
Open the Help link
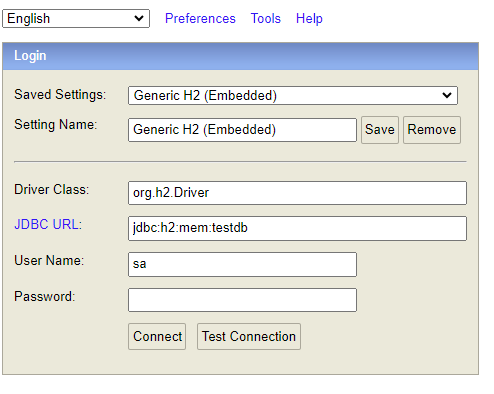point(309,18)
